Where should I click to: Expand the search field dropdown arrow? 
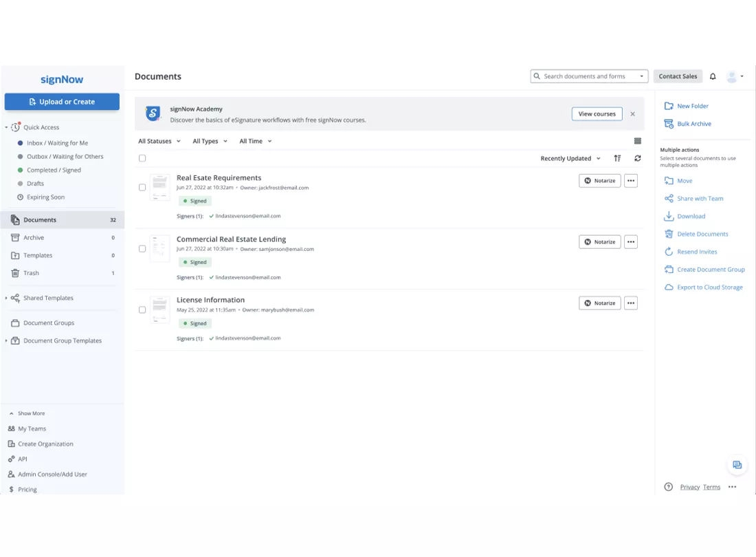(x=641, y=76)
